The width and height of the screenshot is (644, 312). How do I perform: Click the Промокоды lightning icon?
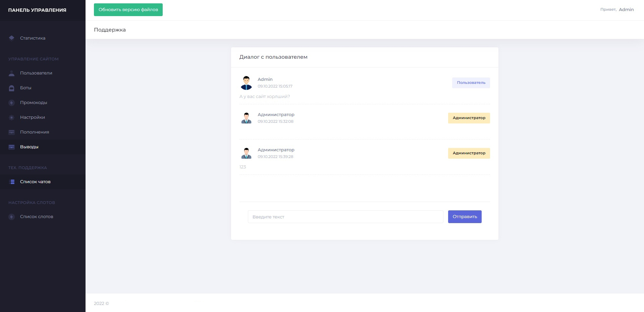point(12,103)
